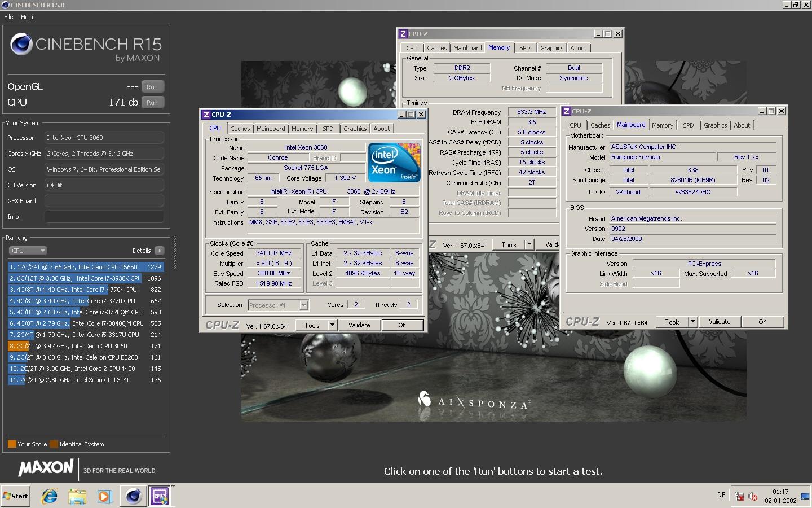Switch to Cinebench taskbar icon
The height and width of the screenshot is (508, 812).
coord(134,496)
